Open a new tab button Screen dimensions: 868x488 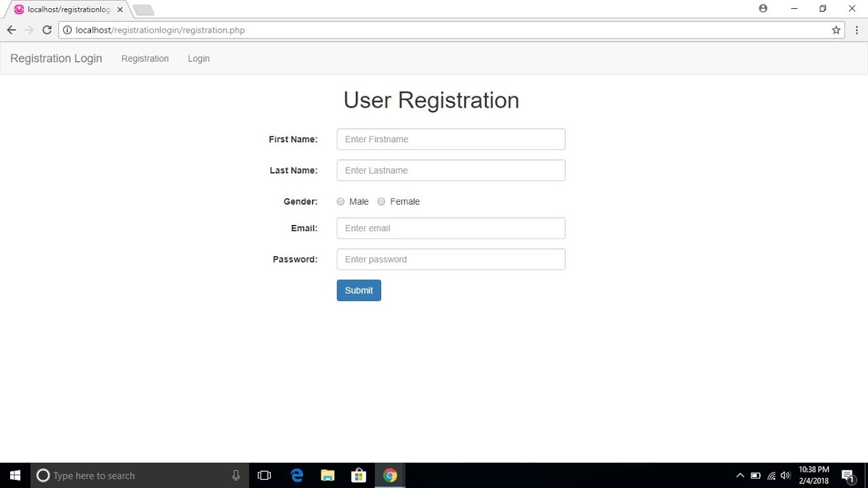[x=143, y=10]
